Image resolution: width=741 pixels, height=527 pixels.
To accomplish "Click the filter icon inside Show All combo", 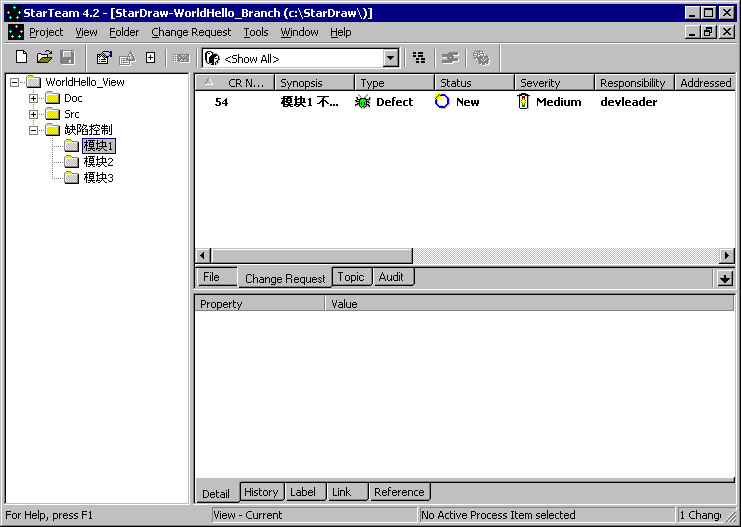I will (x=212, y=59).
